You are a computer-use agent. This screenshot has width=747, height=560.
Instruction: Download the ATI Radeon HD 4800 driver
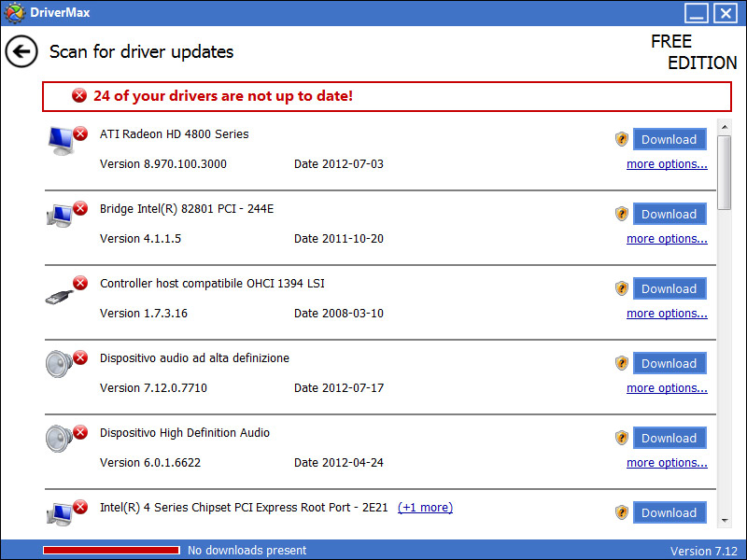669,139
